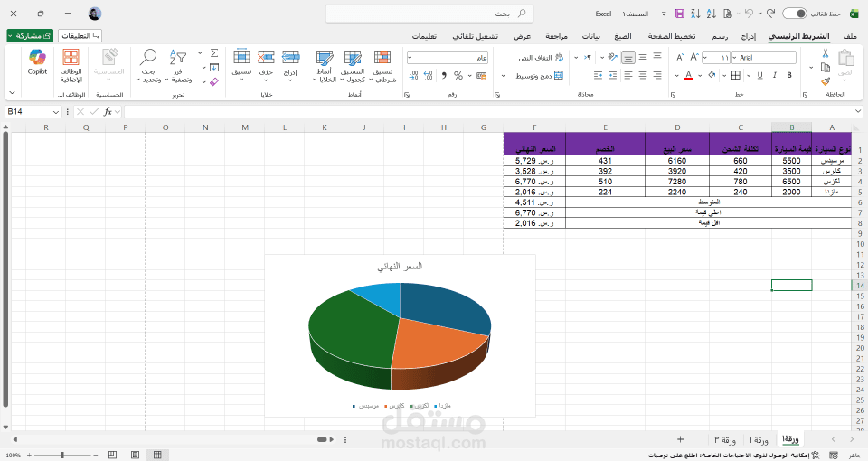This screenshot has width=868, height=461.
Task: Sort ascending A to Z quick icon
Action: [712, 14]
